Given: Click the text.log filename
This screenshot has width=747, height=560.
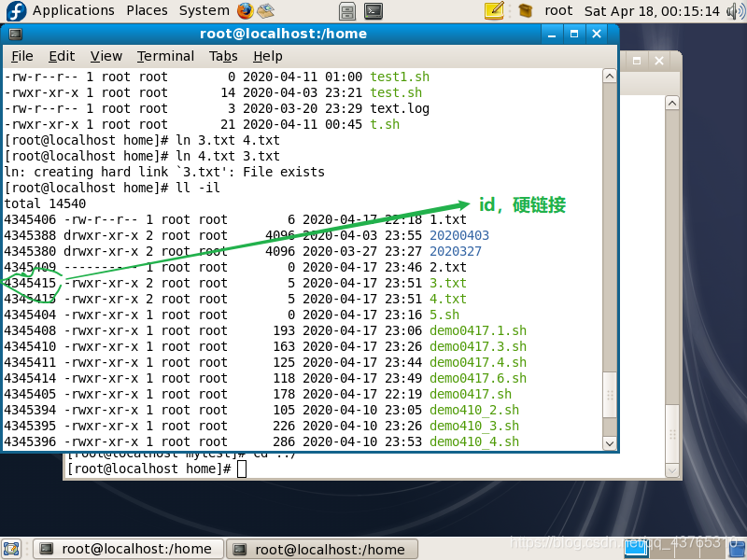Looking at the screenshot, I should point(400,108).
